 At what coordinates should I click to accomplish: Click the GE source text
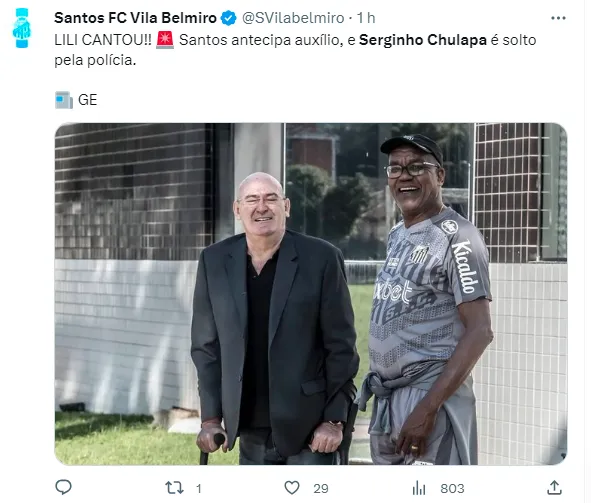pyautogui.click(x=87, y=100)
